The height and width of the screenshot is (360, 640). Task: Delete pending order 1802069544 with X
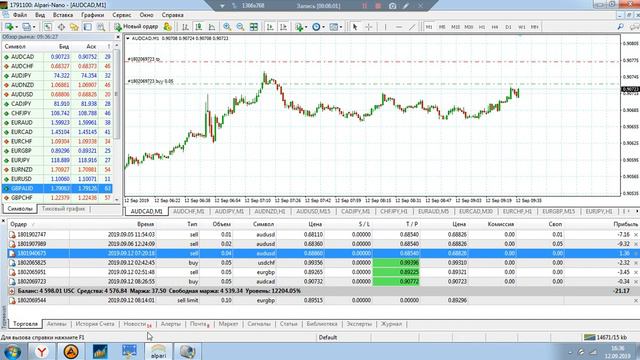pos(636,300)
